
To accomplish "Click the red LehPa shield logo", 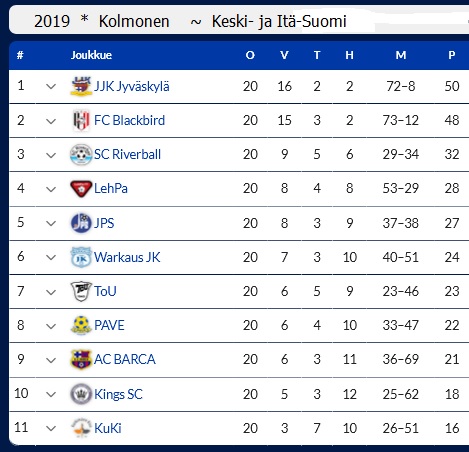I will pos(81,188).
